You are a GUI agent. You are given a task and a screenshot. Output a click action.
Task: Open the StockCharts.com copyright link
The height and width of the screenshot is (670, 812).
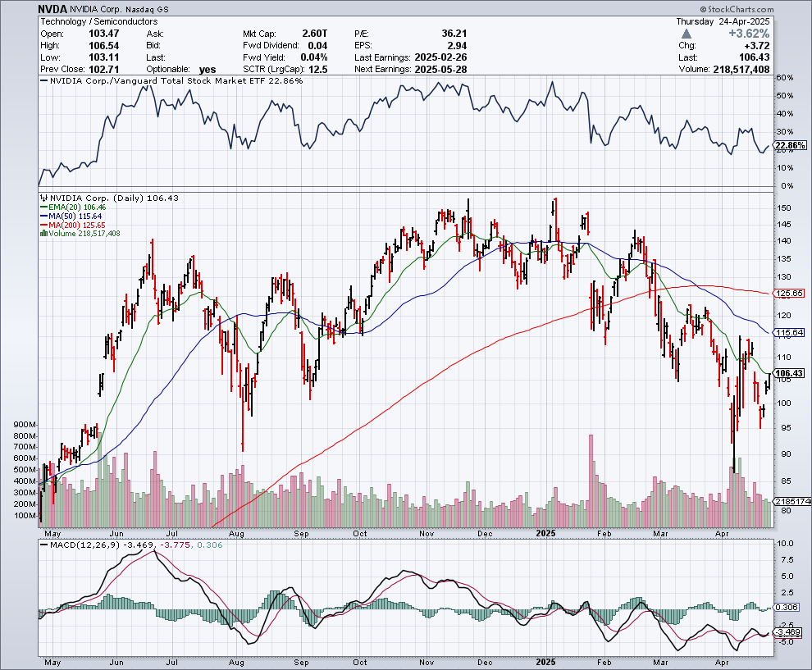[737, 9]
